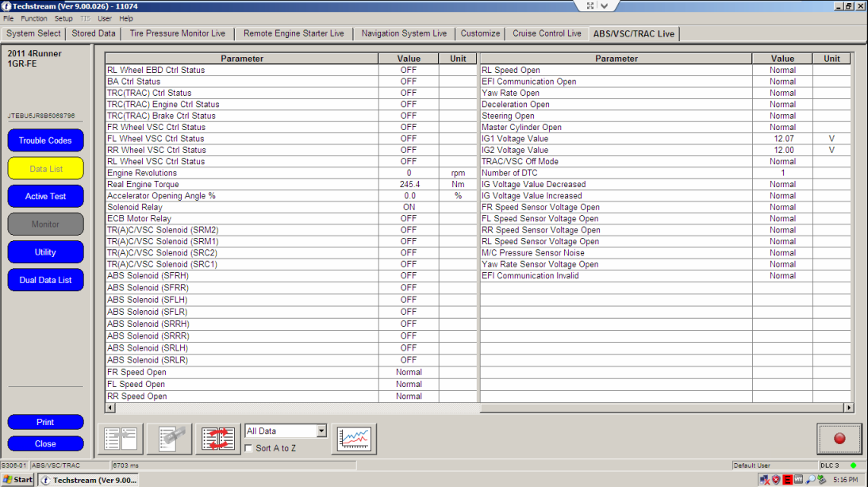Click the network disconnected tray icon
This screenshot has width=868, height=487.
pos(765,480)
